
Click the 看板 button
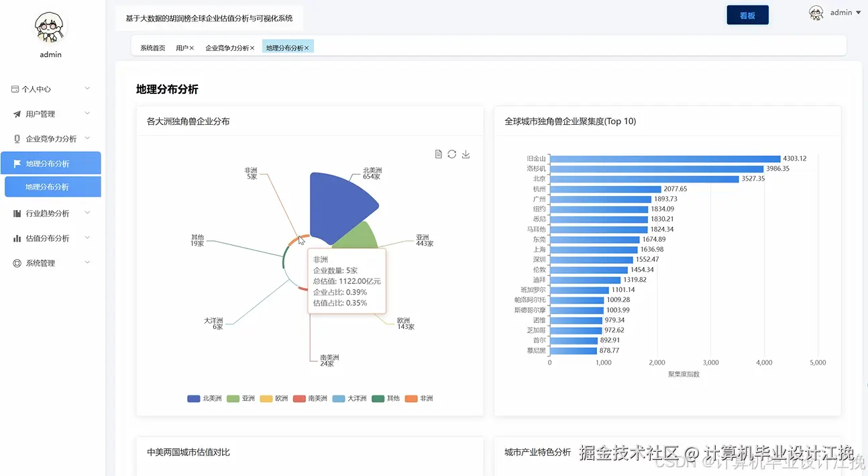747,14
